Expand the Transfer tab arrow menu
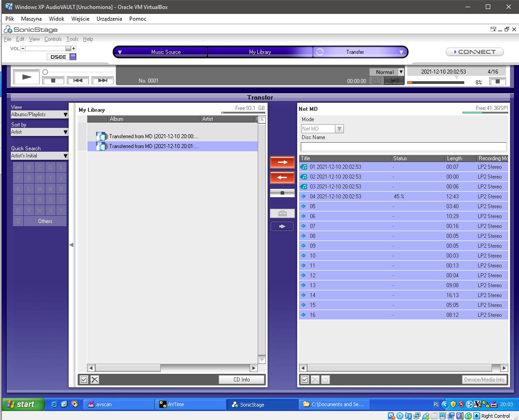 (x=401, y=52)
